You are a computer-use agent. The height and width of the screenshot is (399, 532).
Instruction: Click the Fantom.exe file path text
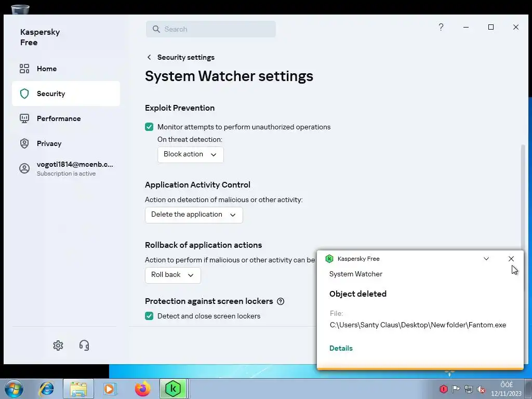(418, 325)
